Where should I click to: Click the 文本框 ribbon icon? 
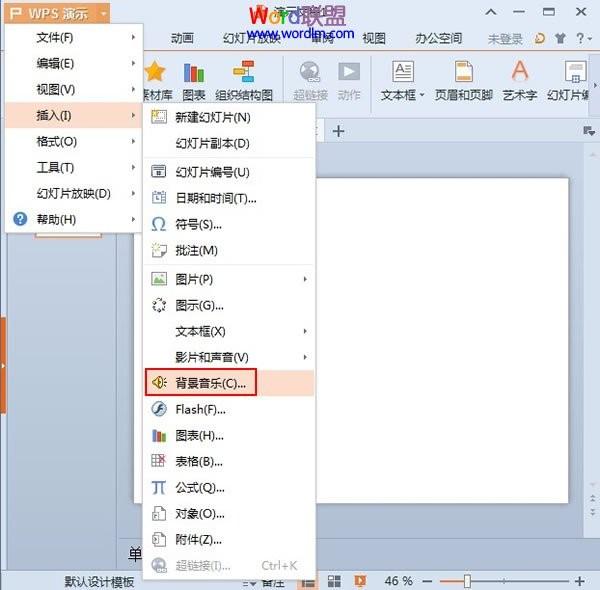(x=403, y=72)
